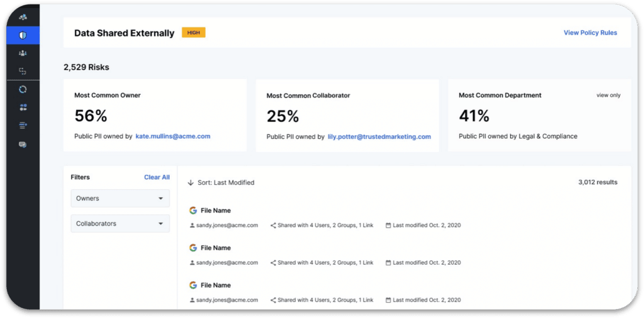Click the chat message icon in the sidebar

(x=23, y=145)
